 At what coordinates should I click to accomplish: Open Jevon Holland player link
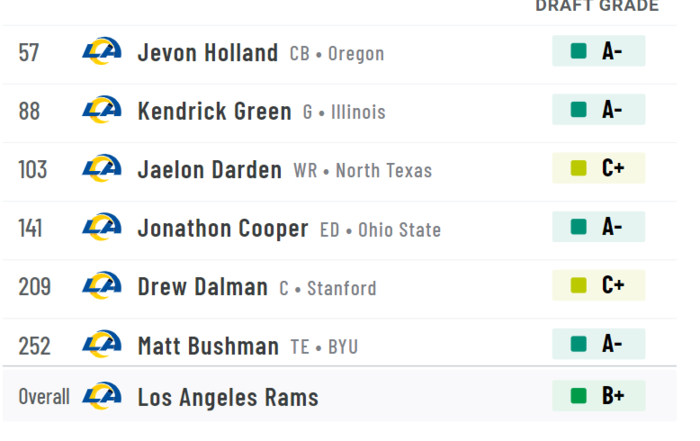207,53
